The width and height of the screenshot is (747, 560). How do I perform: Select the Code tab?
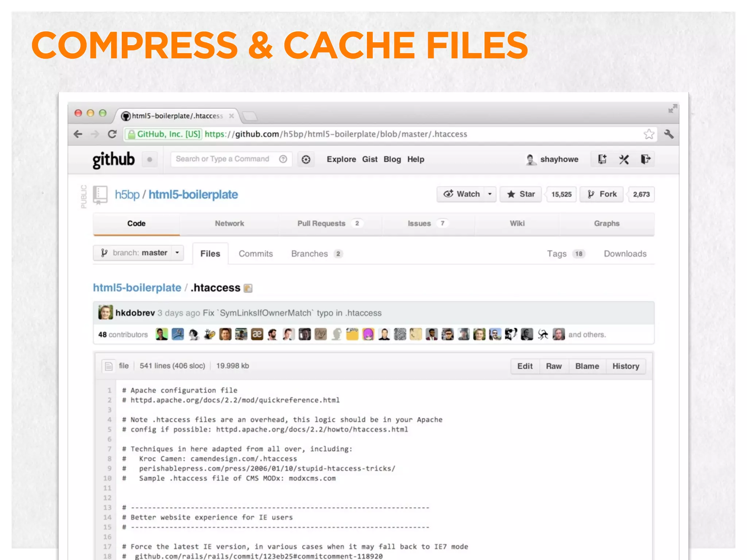tap(136, 223)
